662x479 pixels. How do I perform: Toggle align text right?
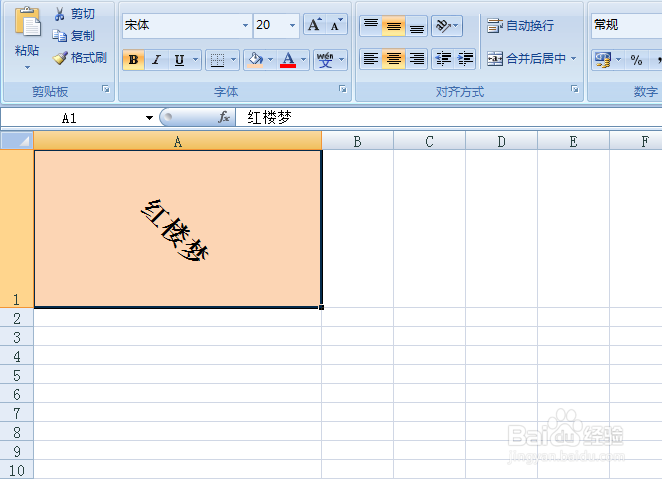point(417,59)
